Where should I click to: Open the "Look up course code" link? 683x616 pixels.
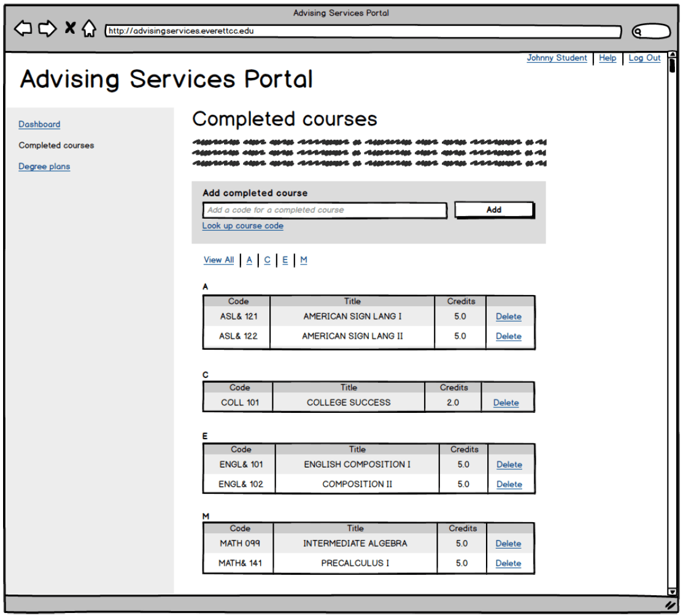click(243, 226)
